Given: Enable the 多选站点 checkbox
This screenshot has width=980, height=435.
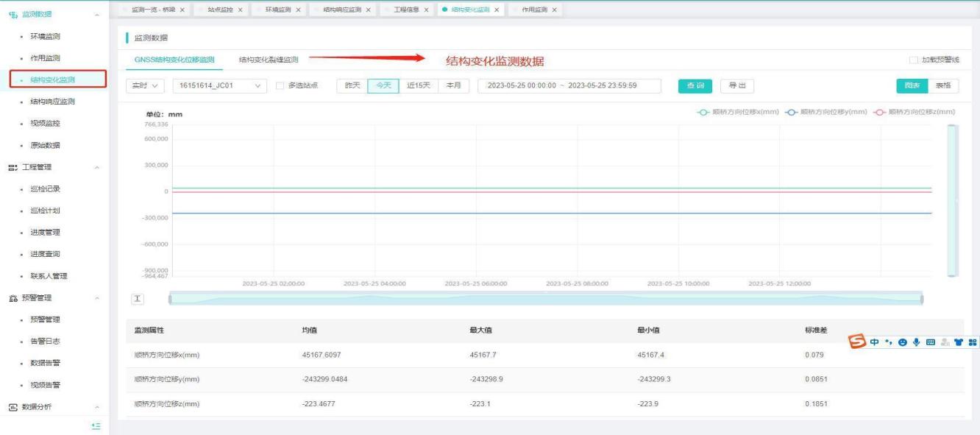Looking at the screenshot, I should tap(280, 85).
